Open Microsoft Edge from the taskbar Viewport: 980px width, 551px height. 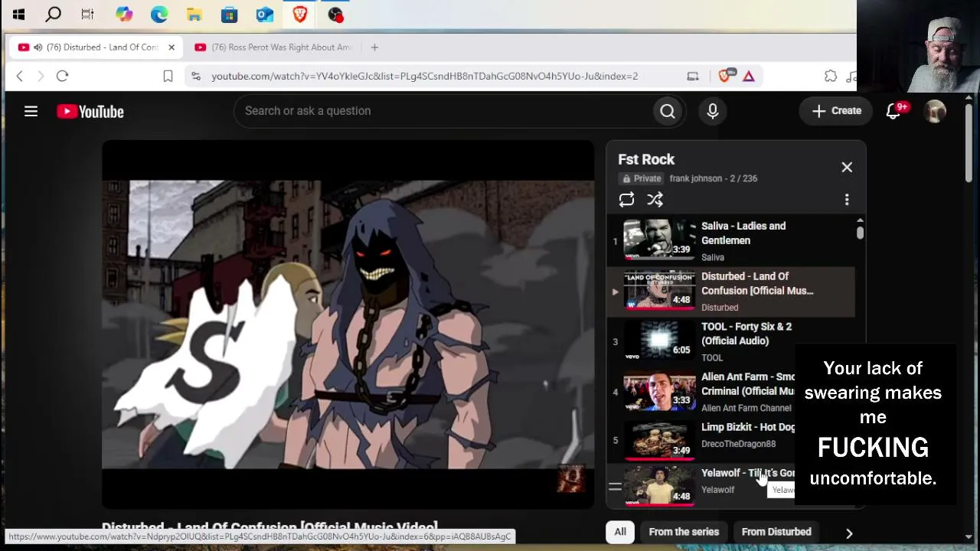pyautogui.click(x=158, y=14)
